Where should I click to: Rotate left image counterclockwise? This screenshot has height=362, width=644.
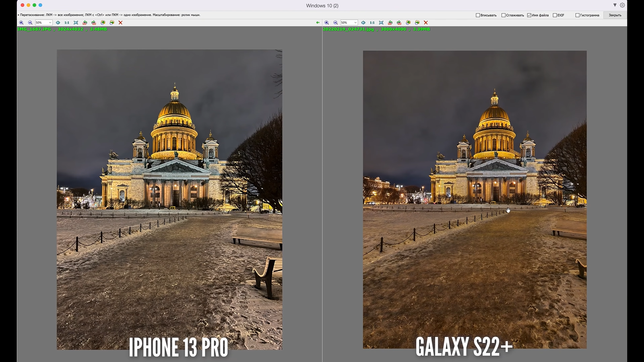(85, 23)
